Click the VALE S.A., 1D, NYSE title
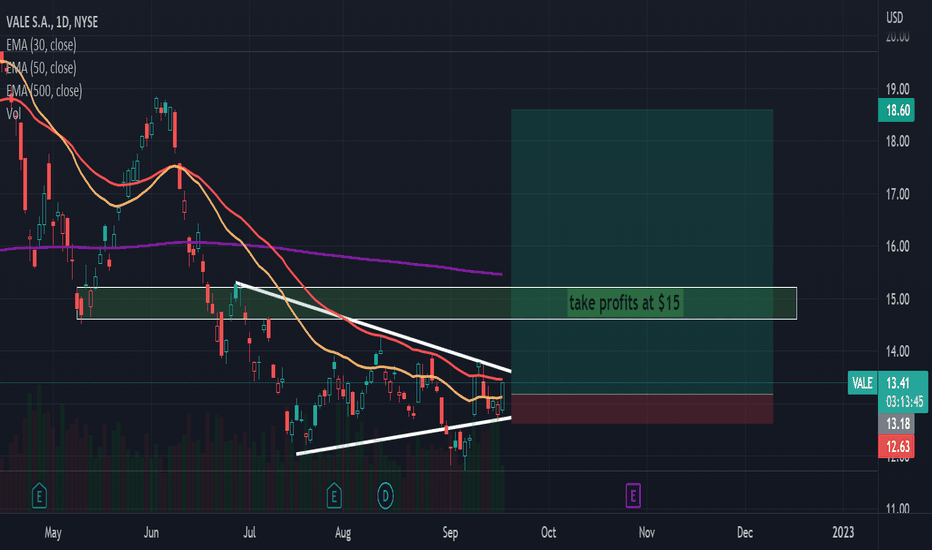The width and height of the screenshot is (932, 550). pyautogui.click(x=52, y=22)
